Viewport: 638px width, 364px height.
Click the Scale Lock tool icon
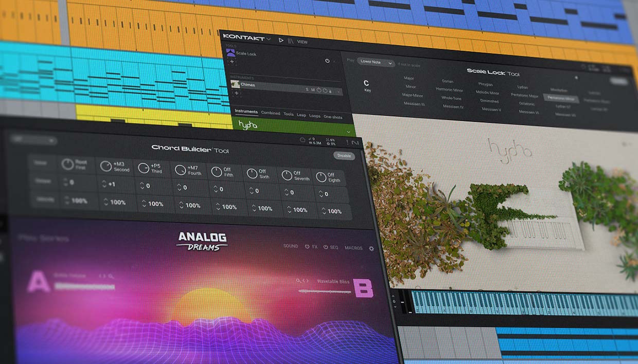click(x=231, y=52)
